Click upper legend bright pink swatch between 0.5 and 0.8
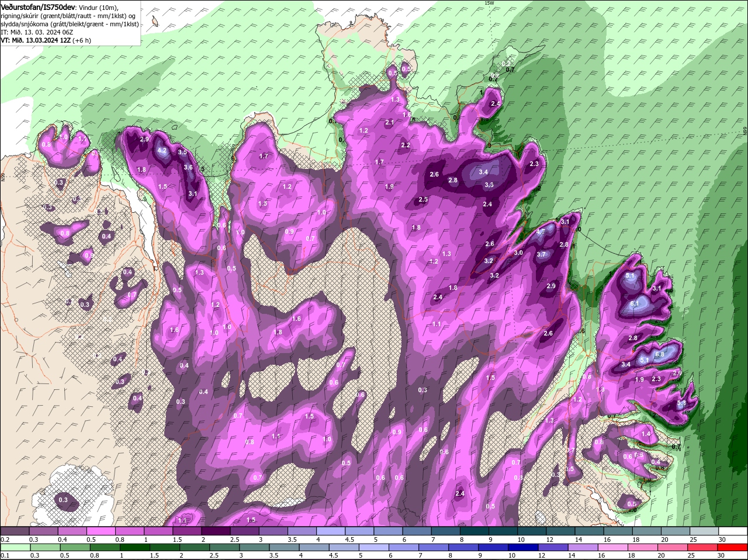748x560 pixels. click(101, 531)
